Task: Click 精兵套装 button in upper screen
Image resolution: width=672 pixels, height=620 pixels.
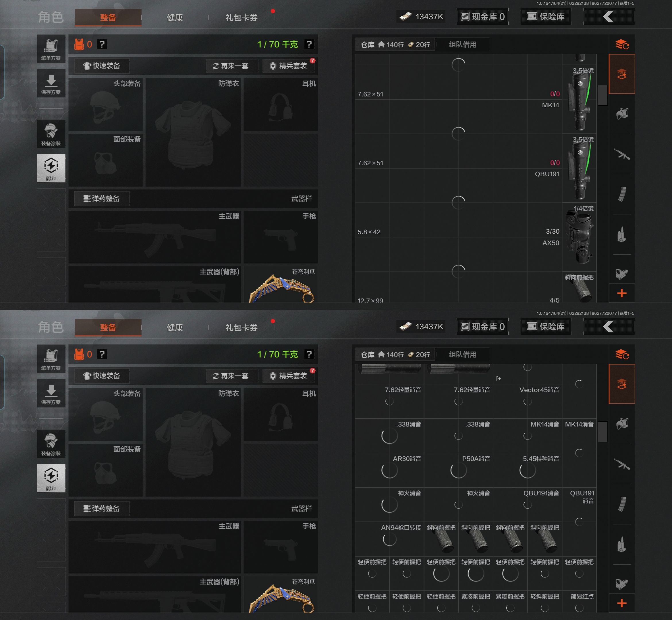Action: coord(289,66)
